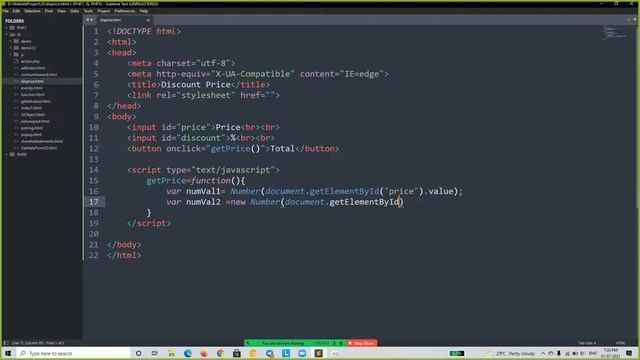
Task: Open disprice.html in sidebar
Action: click(32, 81)
